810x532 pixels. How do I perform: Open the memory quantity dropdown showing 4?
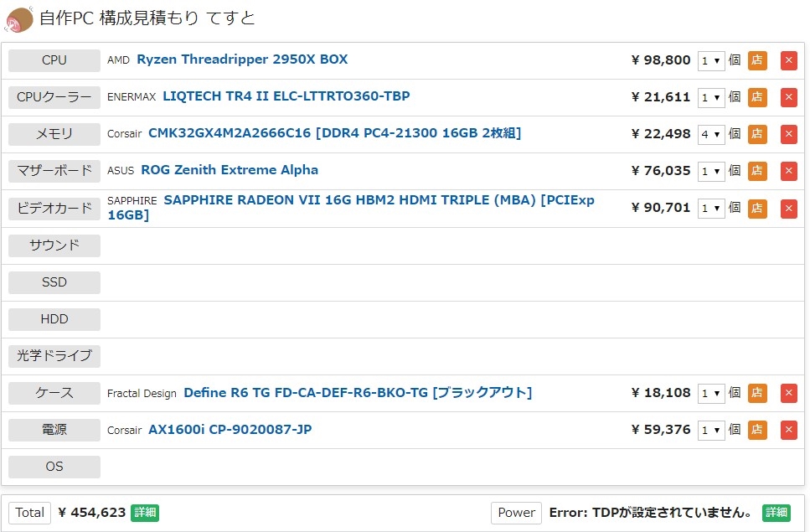click(711, 134)
